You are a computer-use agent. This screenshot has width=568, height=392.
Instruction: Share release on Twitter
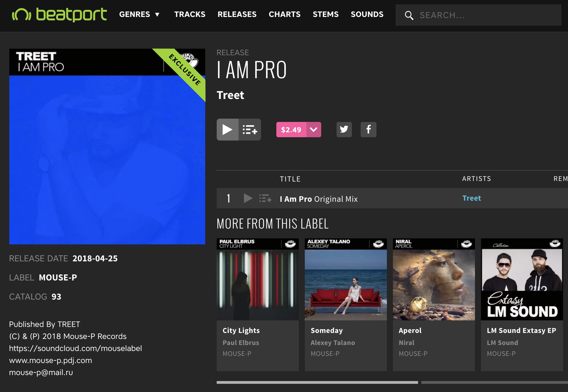[x=344, y=129]
